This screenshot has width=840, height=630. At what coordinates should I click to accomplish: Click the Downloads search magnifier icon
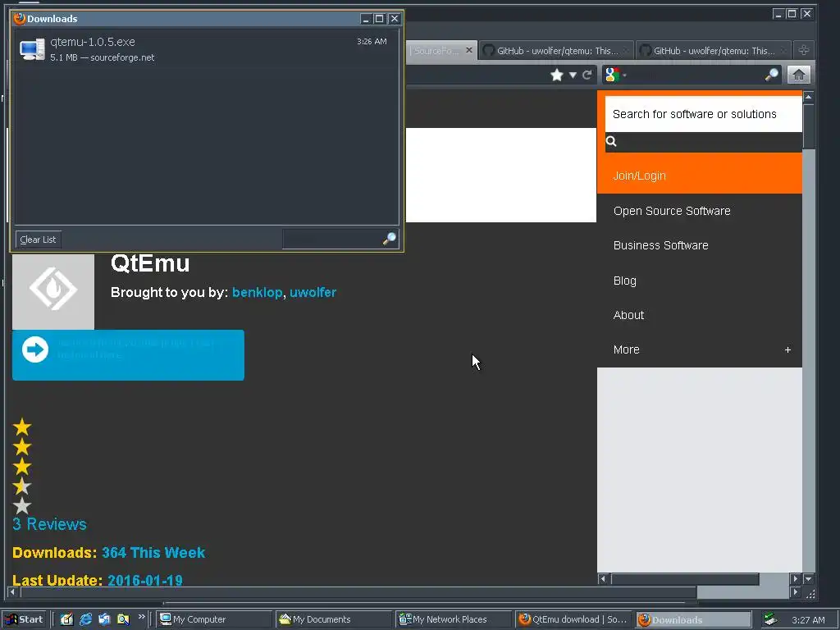pyautogui.click(x=390, y=239)
